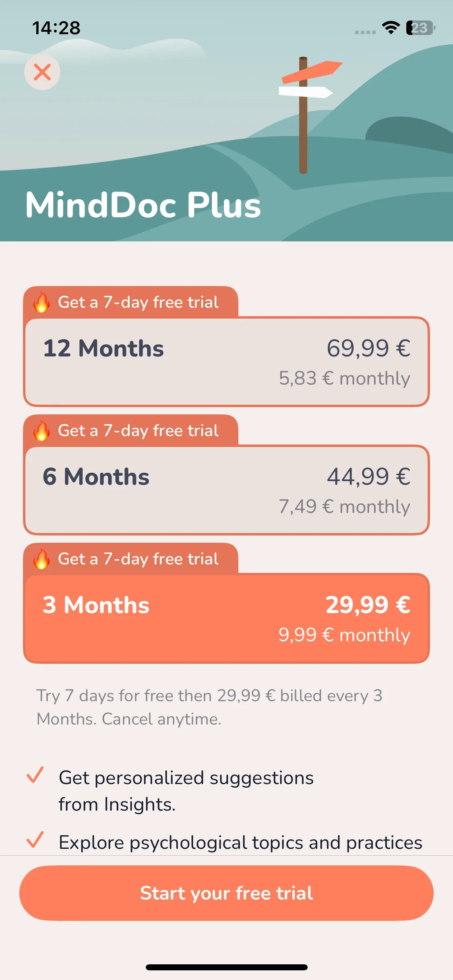Tap the home indicator bar at bottom
The image size is (453, 980).
coord(227,967)
